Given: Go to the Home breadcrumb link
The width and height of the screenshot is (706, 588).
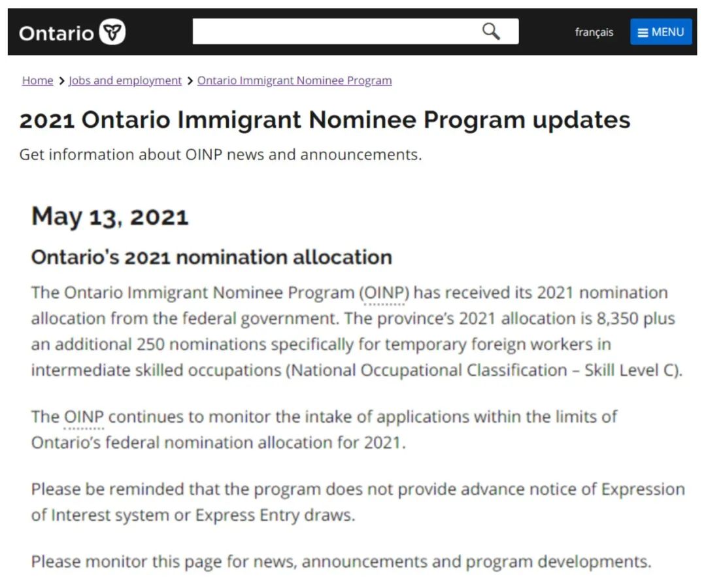Looking at the screenshot, I should coord(38,80).
